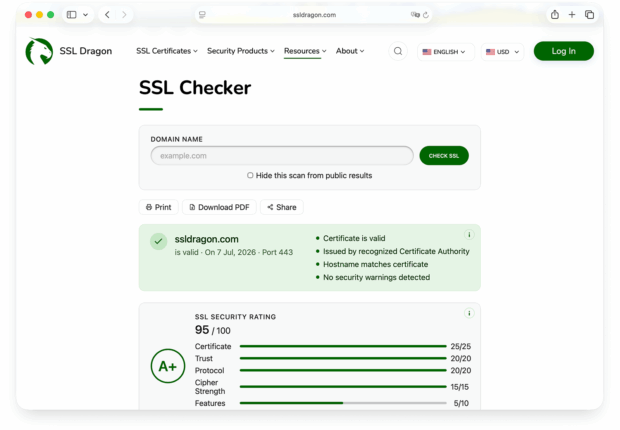Toggle Hide this scan from public results
Screen dimensions: 620x430
click(x=250, y=175)
